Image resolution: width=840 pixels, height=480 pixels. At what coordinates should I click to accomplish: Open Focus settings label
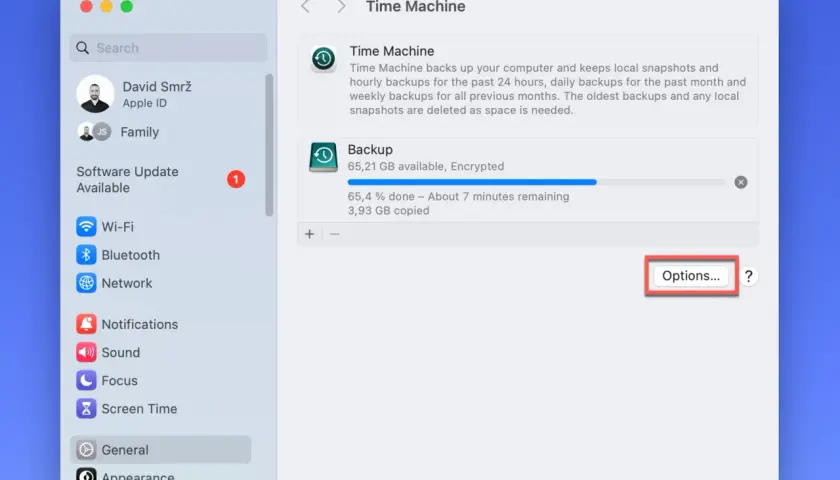[x=119, y=380]
